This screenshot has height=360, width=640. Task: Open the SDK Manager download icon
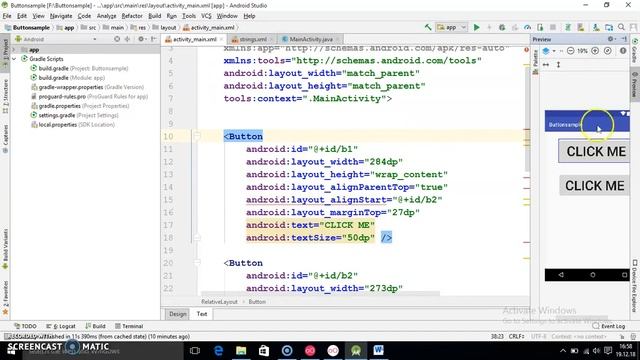point(596,27)
